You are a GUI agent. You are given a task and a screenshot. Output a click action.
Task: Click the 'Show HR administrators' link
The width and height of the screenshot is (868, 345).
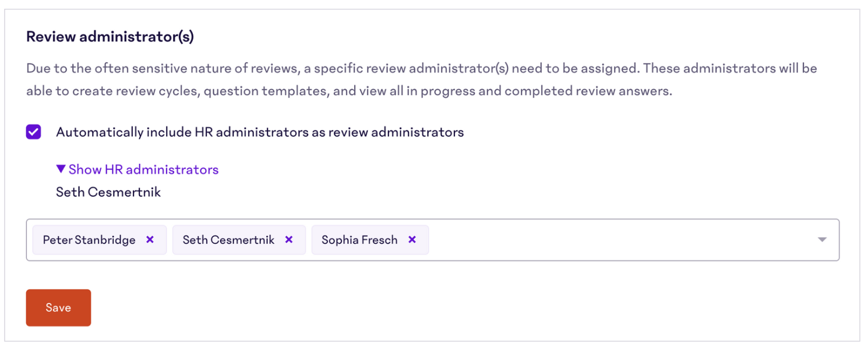pyautogui.click(x=143, y=169)
